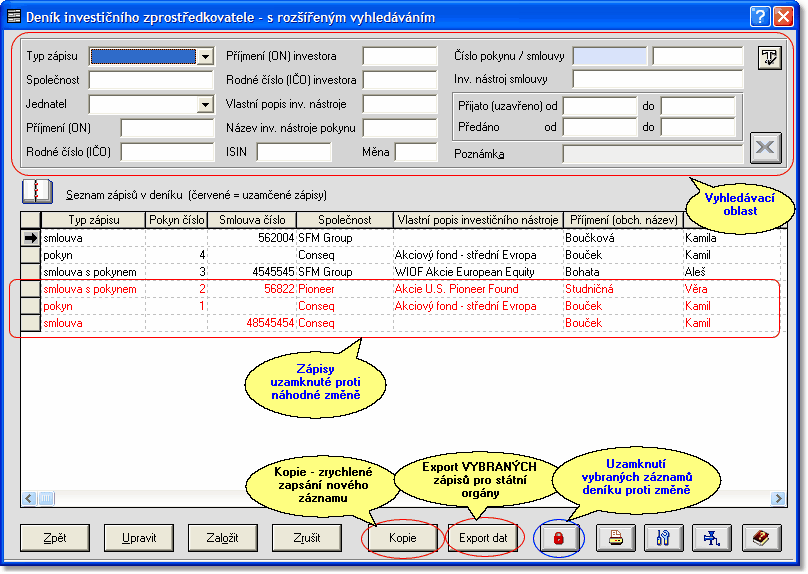Click the water tap icon button
The height and width of the screenshot is (574, 808).
coord(713,538)
